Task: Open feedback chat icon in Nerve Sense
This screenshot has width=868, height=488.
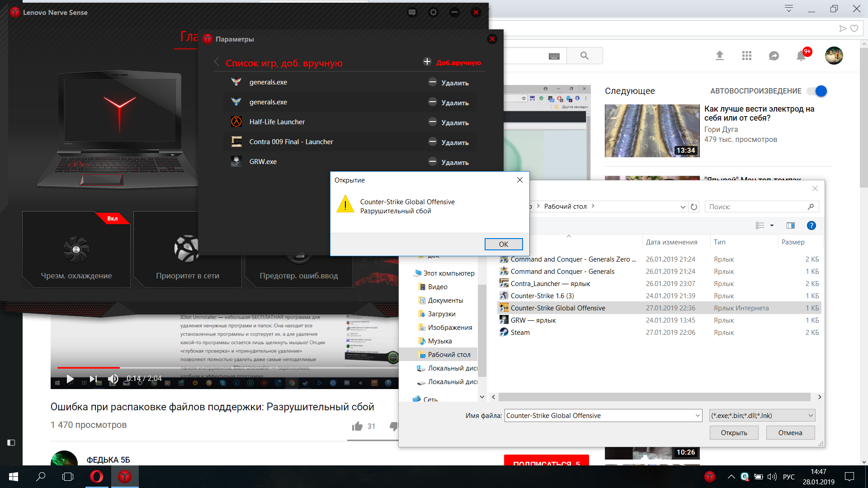Action: pos(412,12)
